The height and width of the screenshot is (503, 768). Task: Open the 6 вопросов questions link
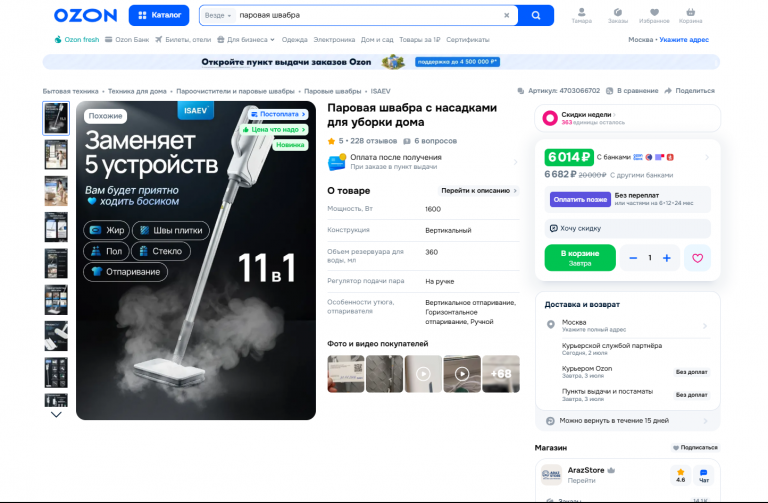click(430, 141)
